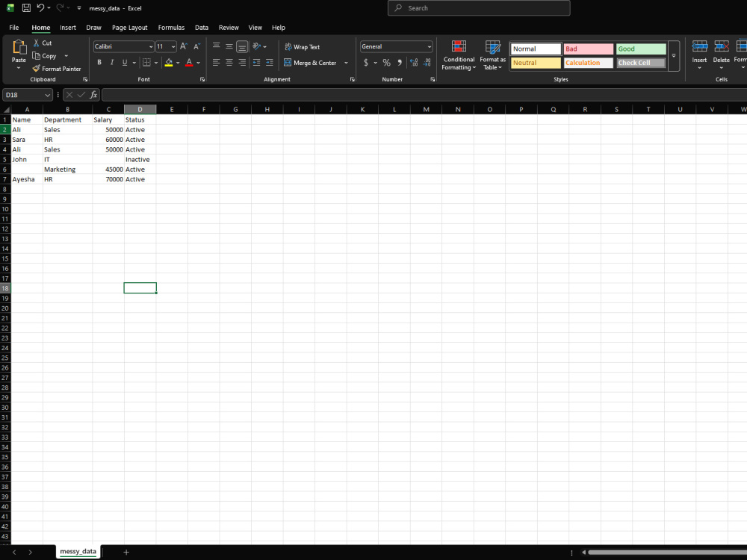The image size is (747, 560).
Task: Increase decimal places
Action: [414, 63]
